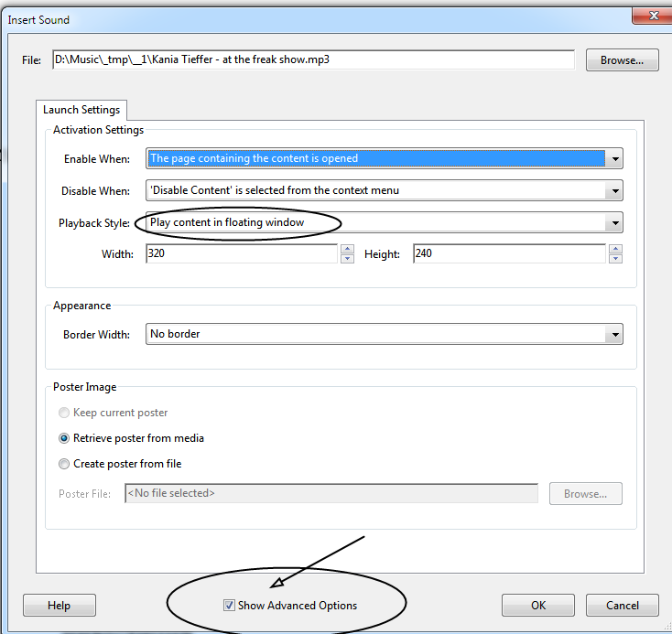Toggle the Show Advanced Options checkbox
The image size is (672, 634).
click(229, 606)
